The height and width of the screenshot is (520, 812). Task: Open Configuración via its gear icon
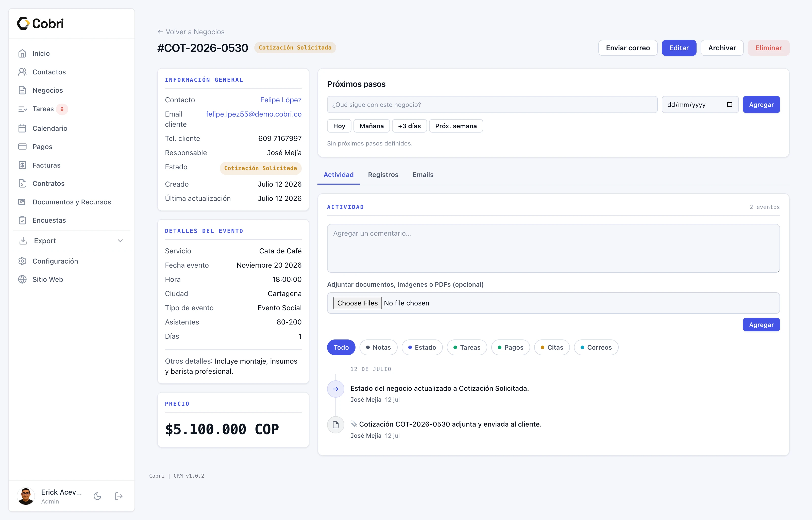(22, 261)
